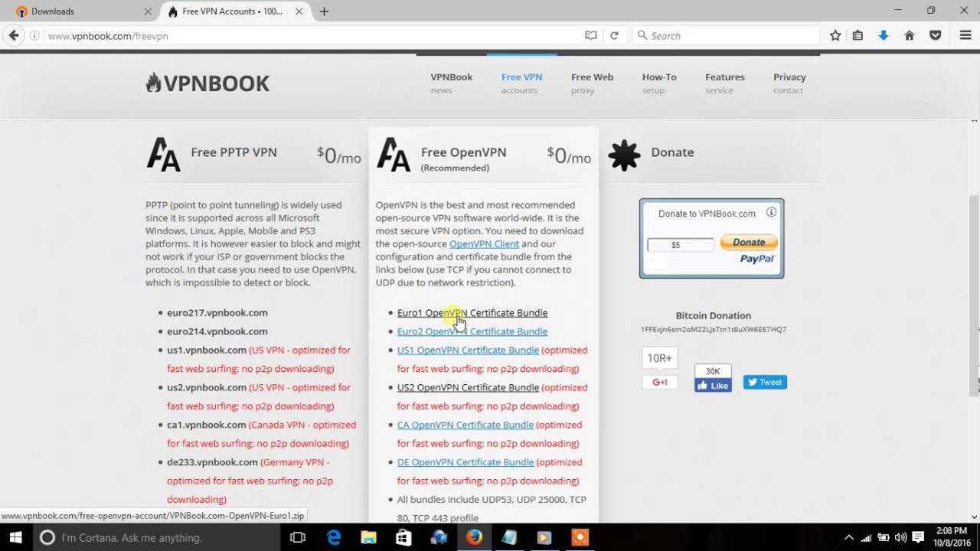Click the PayPal Donate button
Viewport: 980px width, 551px height.
point(748,243)
